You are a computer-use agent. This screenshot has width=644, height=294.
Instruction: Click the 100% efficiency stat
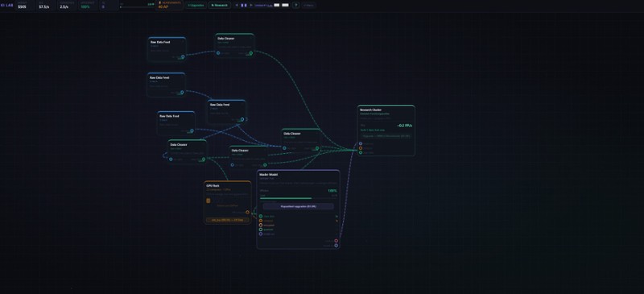click(89, 6)
